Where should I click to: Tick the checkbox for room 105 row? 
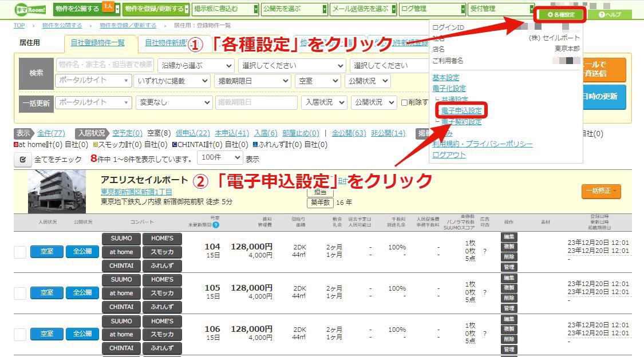pyautogui.click(x=19, y=293)
